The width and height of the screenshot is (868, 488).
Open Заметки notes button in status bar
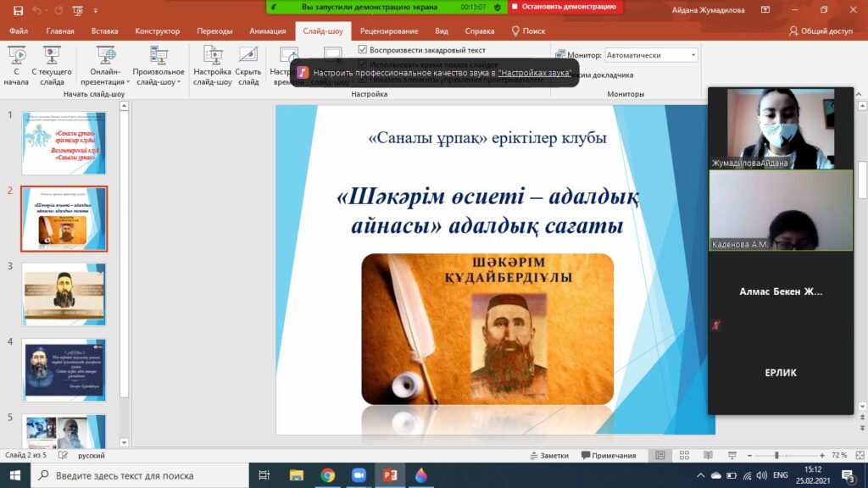[549, 455]
